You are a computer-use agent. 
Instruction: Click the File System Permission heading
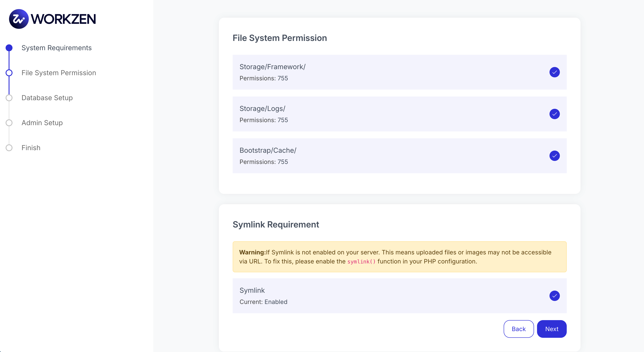point(280,38)
